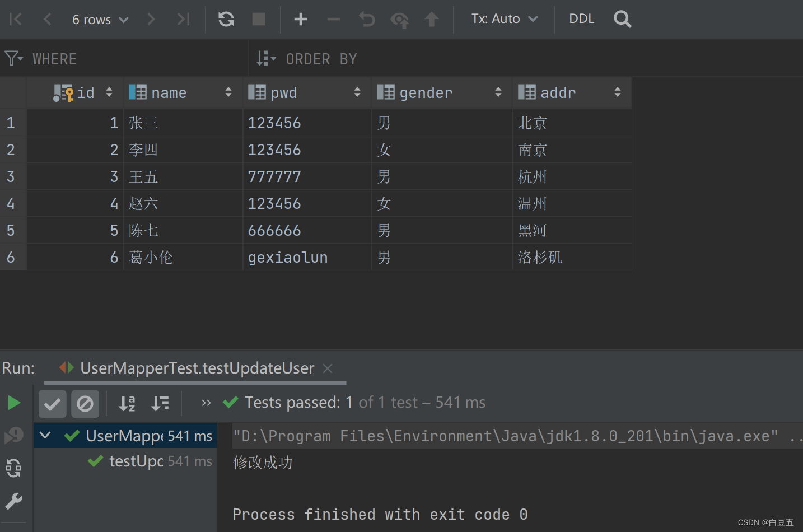
Task: Sort tests alphabetically icon
Action: [127, 403]
